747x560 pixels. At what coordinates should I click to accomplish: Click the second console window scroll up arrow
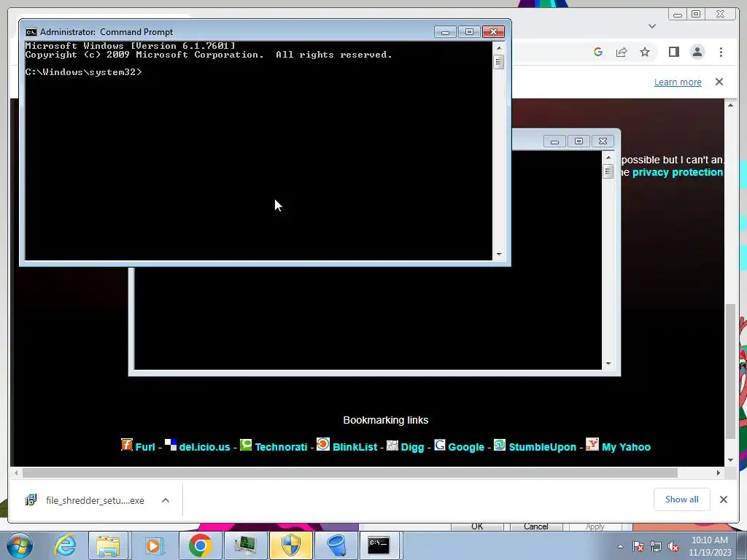point(608,157)
